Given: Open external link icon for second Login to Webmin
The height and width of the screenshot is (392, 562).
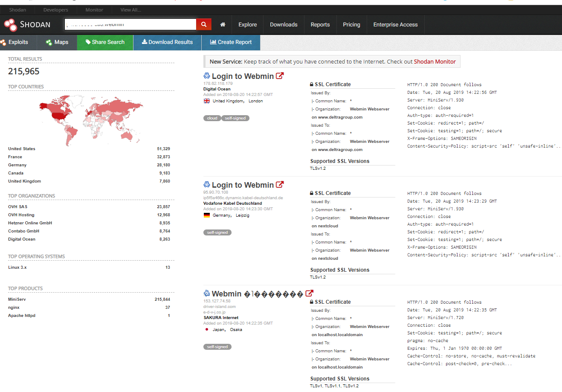Looking at the screenshot, I should [x=280, y=185].
